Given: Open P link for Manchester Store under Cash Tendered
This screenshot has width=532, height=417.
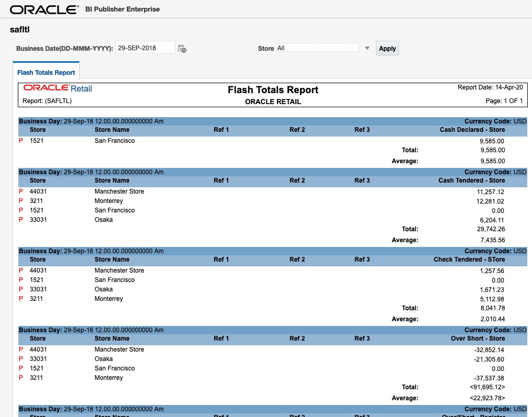Looking at the screenshot, I should [x=21, y=191].
